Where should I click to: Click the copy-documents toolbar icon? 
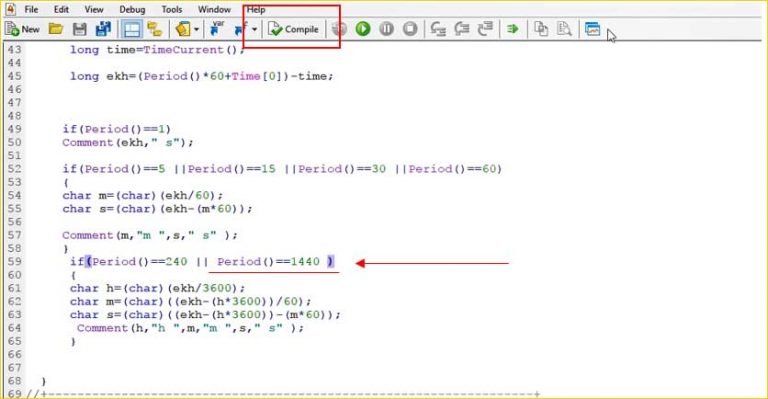point(541,29)
